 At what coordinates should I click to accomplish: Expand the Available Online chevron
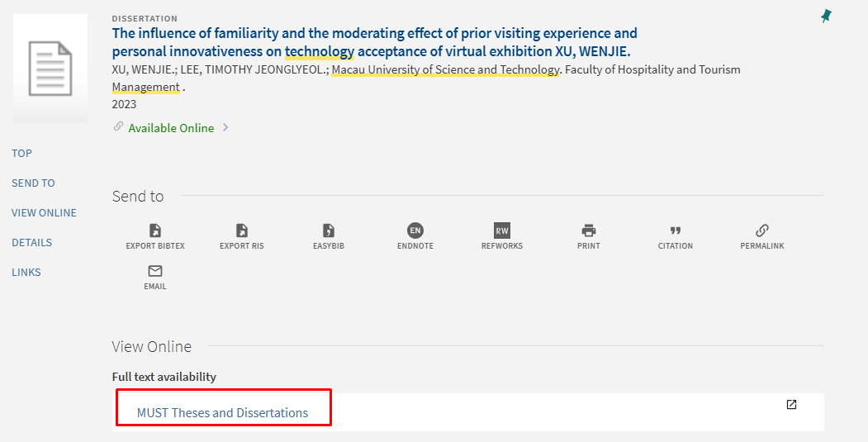click(x=225, y=128)
